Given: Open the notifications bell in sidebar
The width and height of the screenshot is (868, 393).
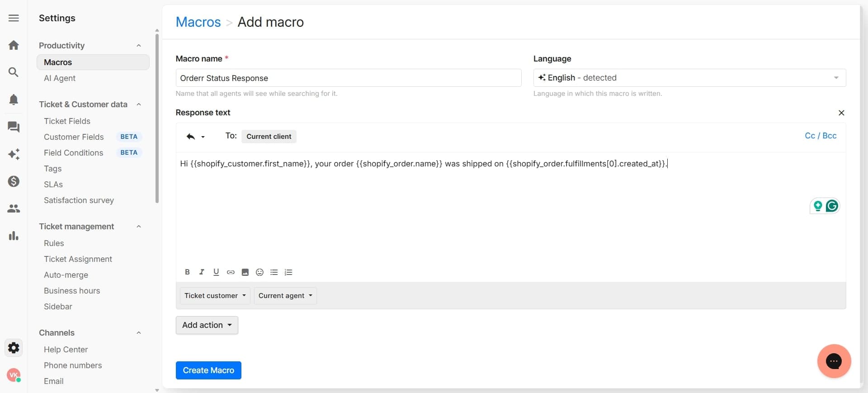Looking at the screenshot, I should point(14,99).
